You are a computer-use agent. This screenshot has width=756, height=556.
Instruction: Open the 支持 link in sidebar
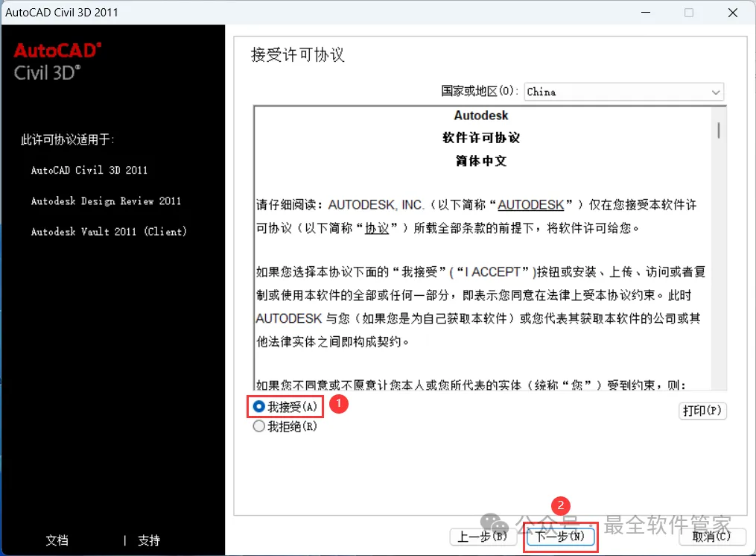[148, 540]
